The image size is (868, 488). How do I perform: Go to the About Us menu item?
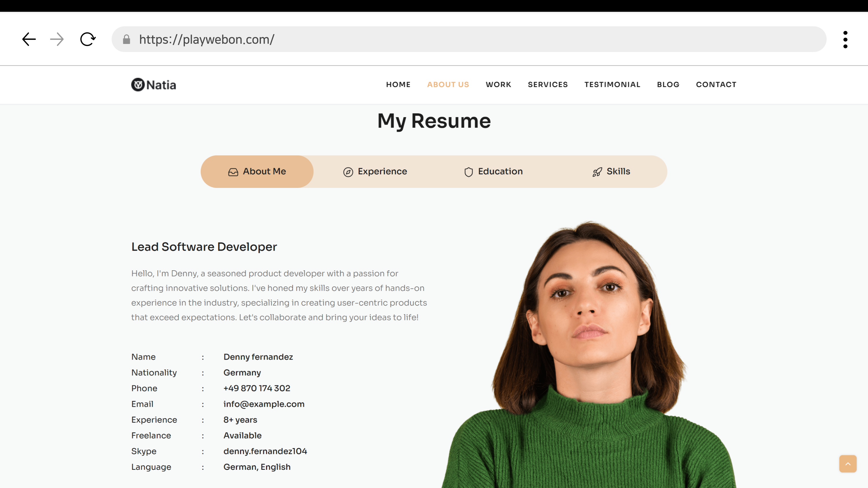click(448, 84)
